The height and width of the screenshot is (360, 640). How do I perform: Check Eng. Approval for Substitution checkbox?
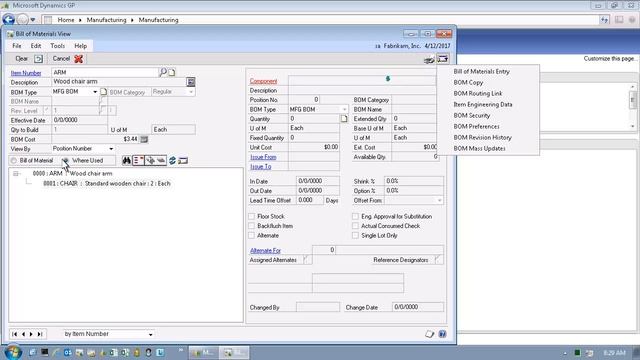[x=355, y=216]
